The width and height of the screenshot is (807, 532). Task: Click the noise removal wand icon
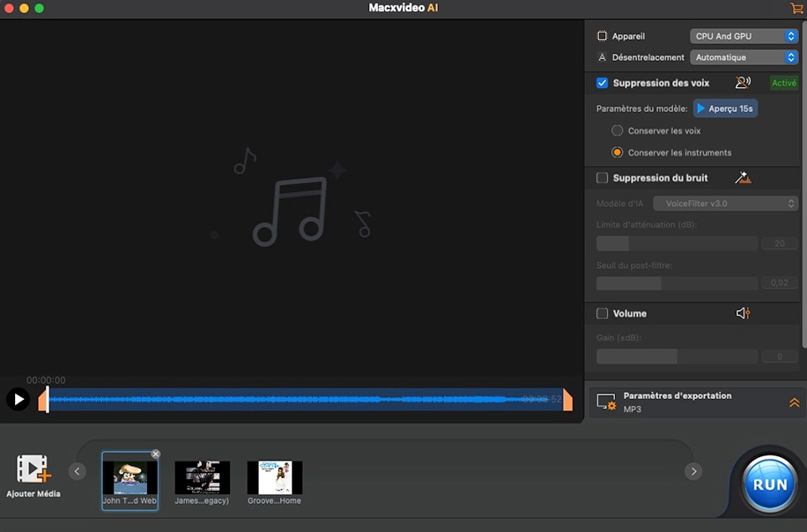coord(743,177)
